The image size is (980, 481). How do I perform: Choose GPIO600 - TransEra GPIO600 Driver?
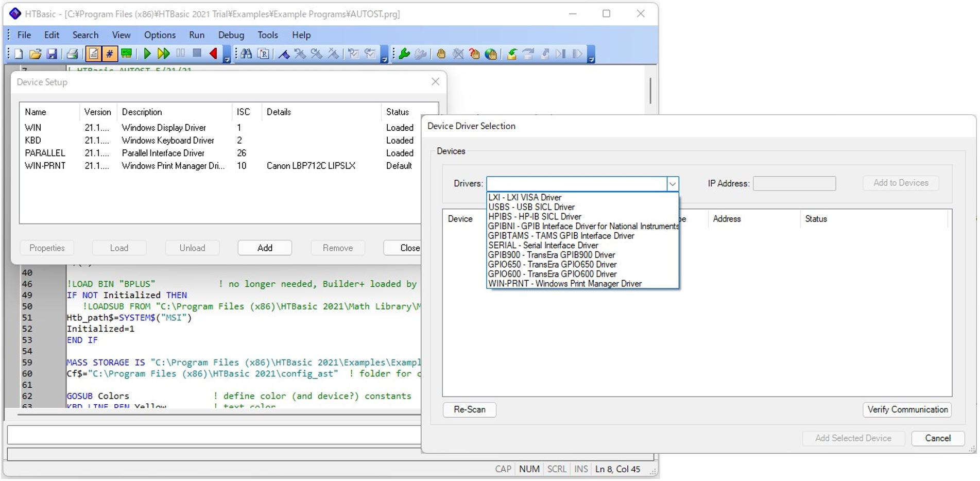tap(582, 274)
